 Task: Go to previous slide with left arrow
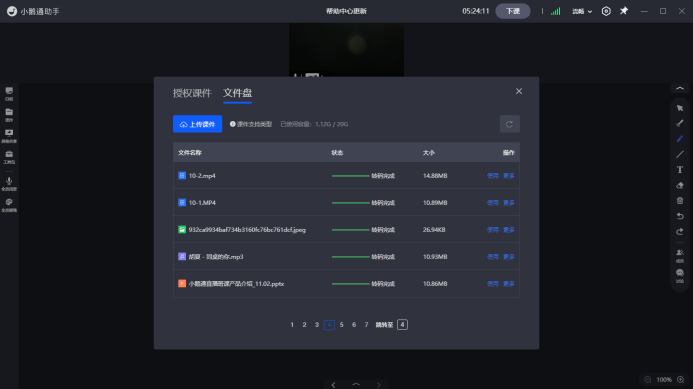point(334,385)
